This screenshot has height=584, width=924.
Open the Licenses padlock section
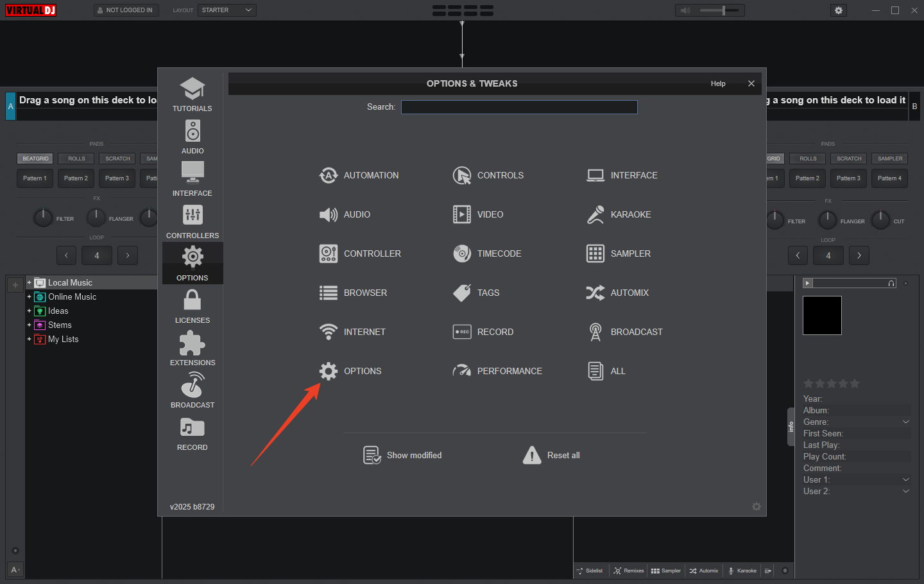pyautogui.click(x=192, y=306)
